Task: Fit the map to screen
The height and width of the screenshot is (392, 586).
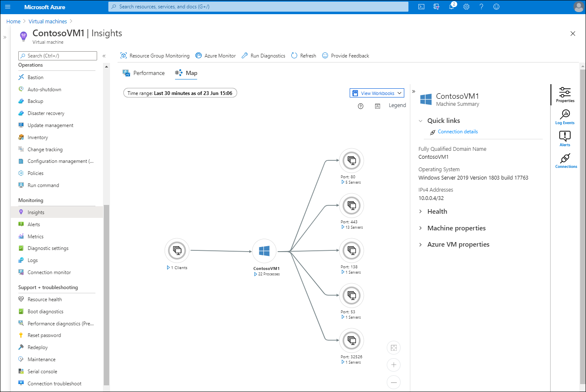Action: pyautogui.click(x=394, y=348)
